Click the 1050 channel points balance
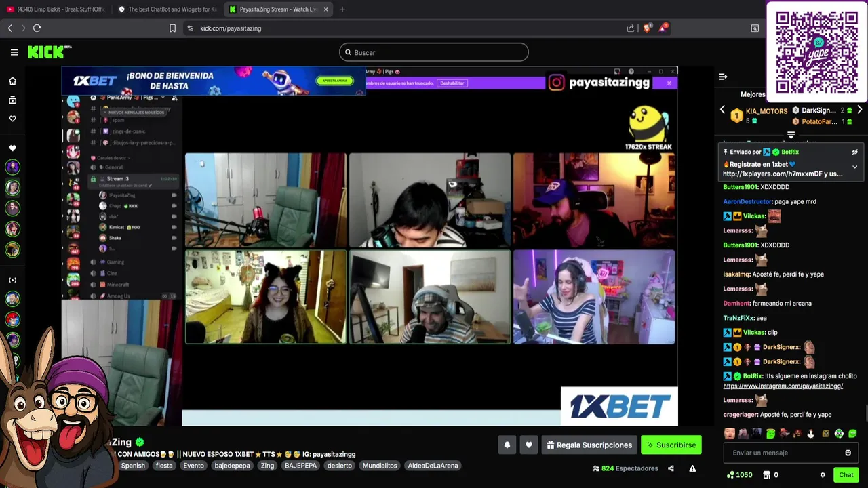 [739, 475]
